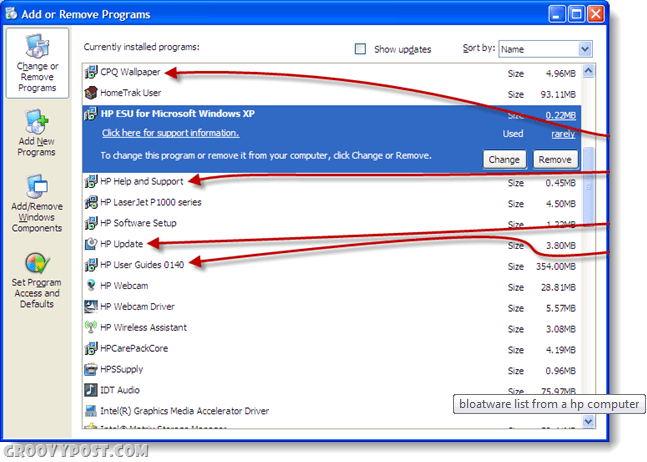The height and width of the screenshot is (462, 647).
Task: Select the HP User Guides 0140 entry
Action: pyautogui.click(x=332, y=266)
